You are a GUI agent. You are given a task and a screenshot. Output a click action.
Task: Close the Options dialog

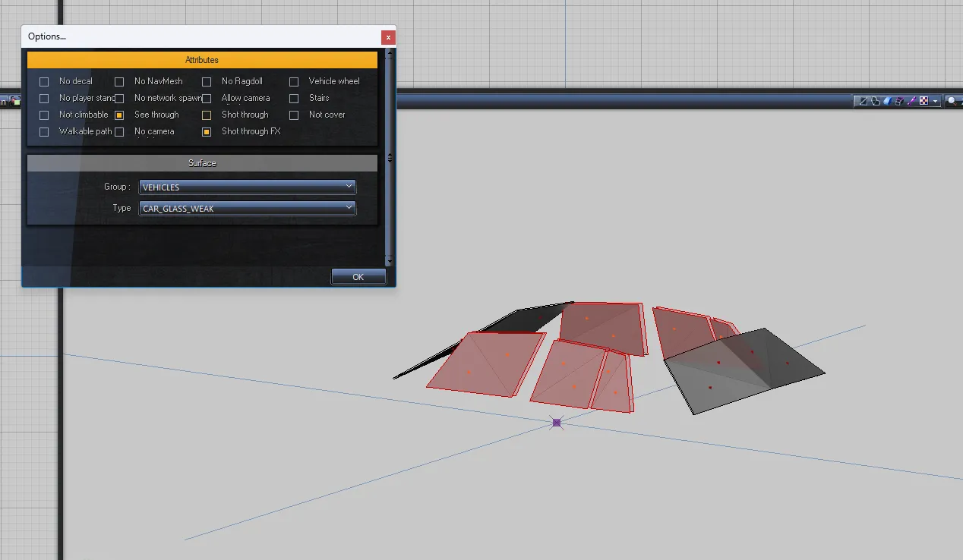pos(388,36)
